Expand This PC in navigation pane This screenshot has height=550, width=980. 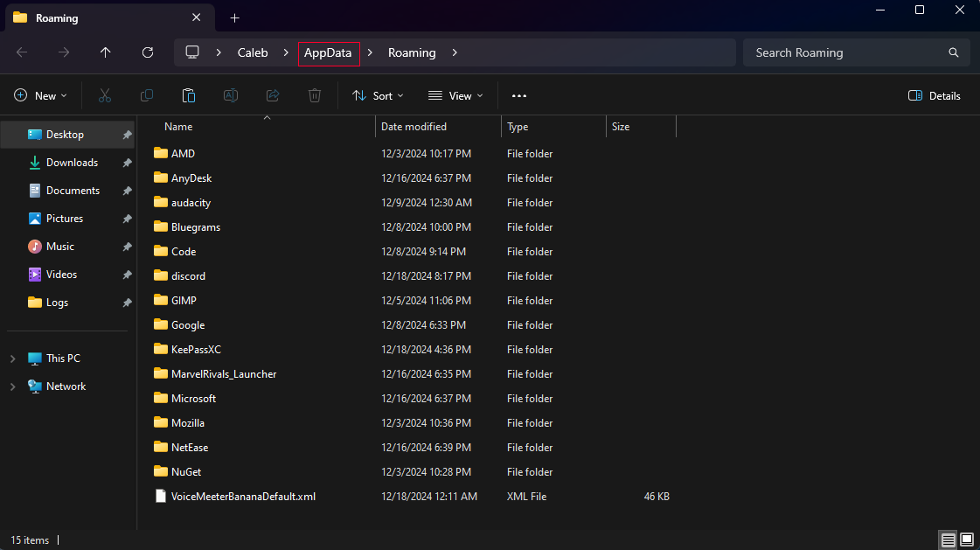coord(12,359)
